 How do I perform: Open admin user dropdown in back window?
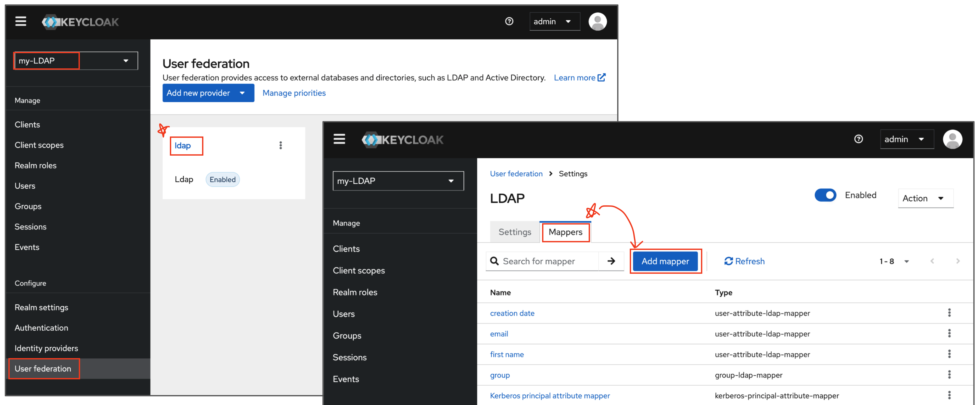point(555,22)
